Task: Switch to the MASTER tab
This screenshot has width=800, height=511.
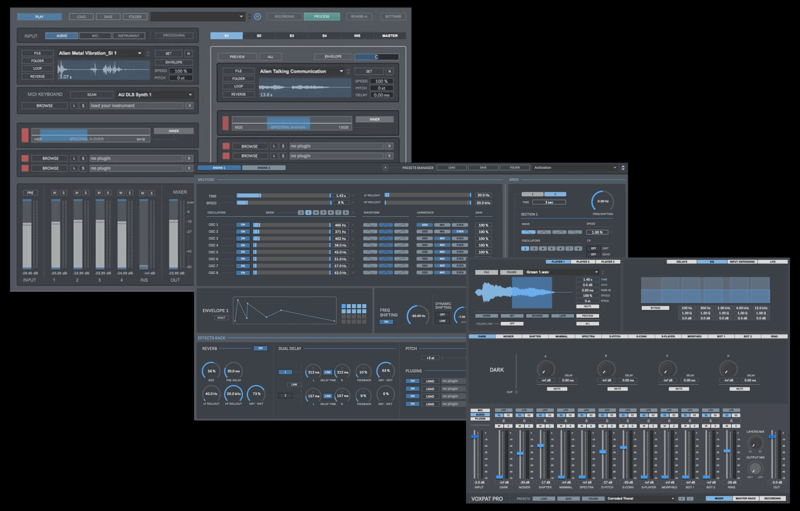Action: 390,36
